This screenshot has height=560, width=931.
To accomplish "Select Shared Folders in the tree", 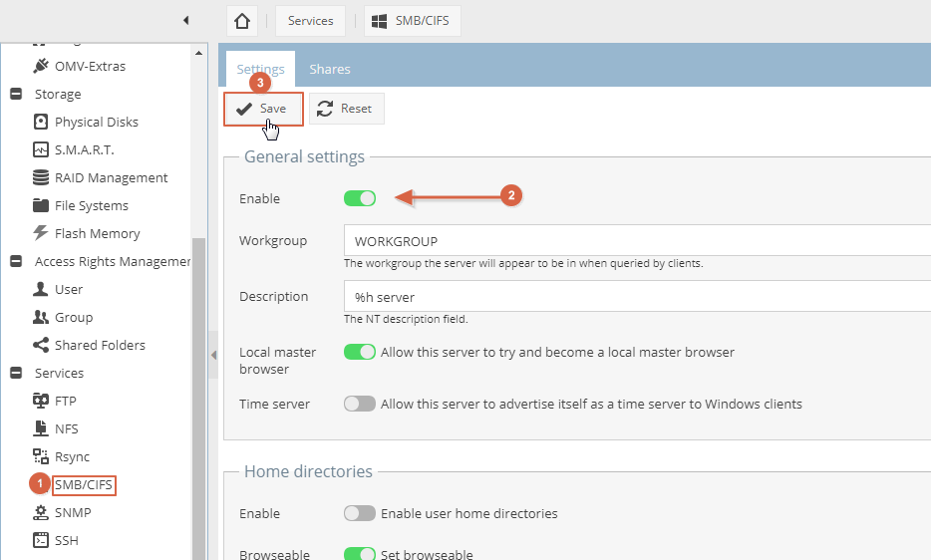I will tap(100, 345).
